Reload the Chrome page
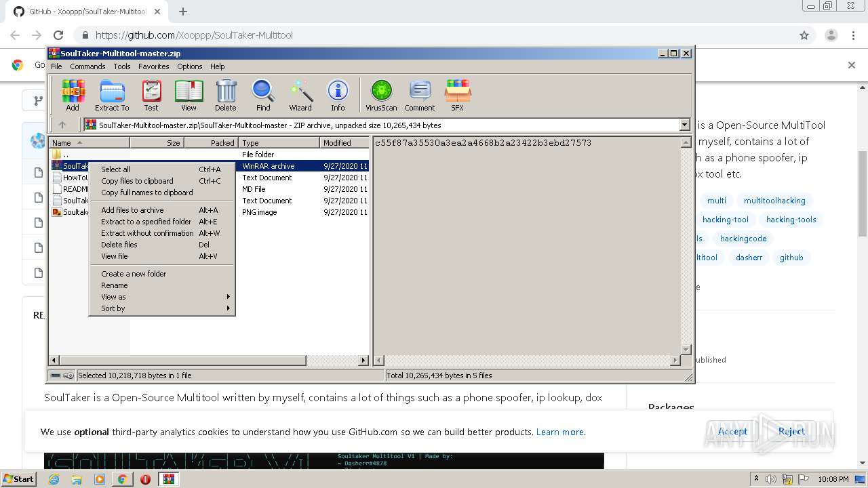This screenshot has width=868, height=488. (x=58, y=35)
